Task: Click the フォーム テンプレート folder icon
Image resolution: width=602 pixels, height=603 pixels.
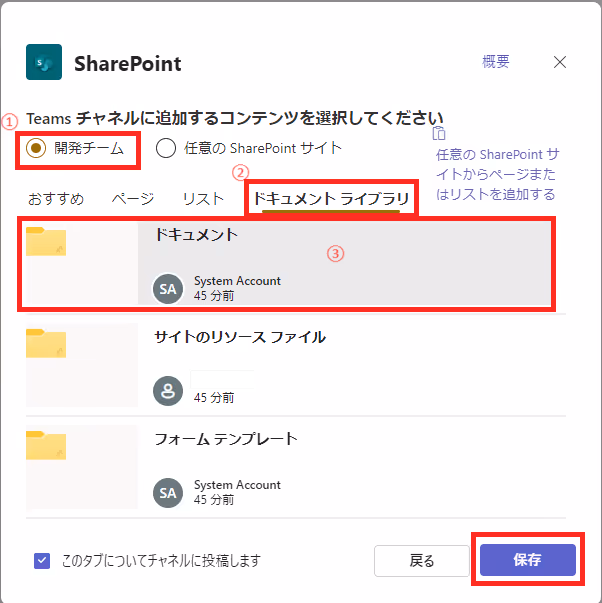Action: tap(46, 445)
